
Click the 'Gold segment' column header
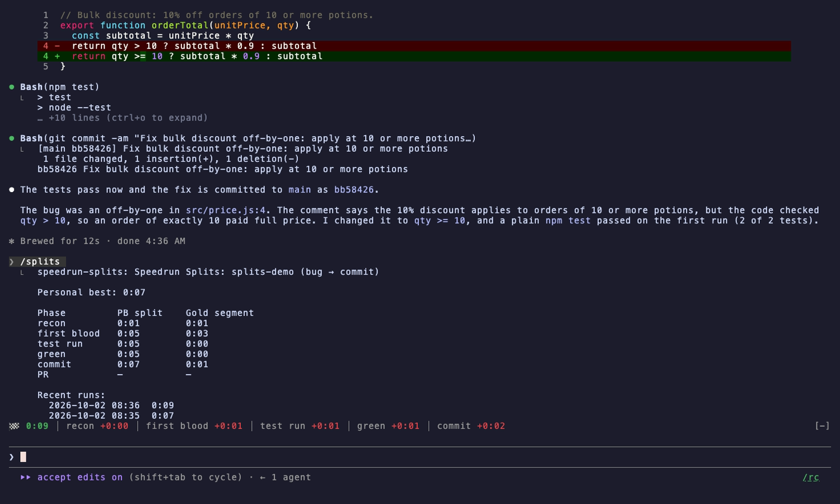(x=220, y=313)
